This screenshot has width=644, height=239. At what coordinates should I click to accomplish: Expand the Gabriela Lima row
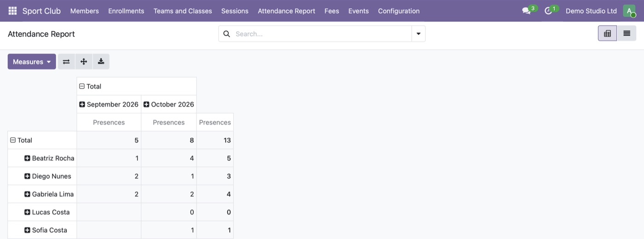(x=42, y=194)
